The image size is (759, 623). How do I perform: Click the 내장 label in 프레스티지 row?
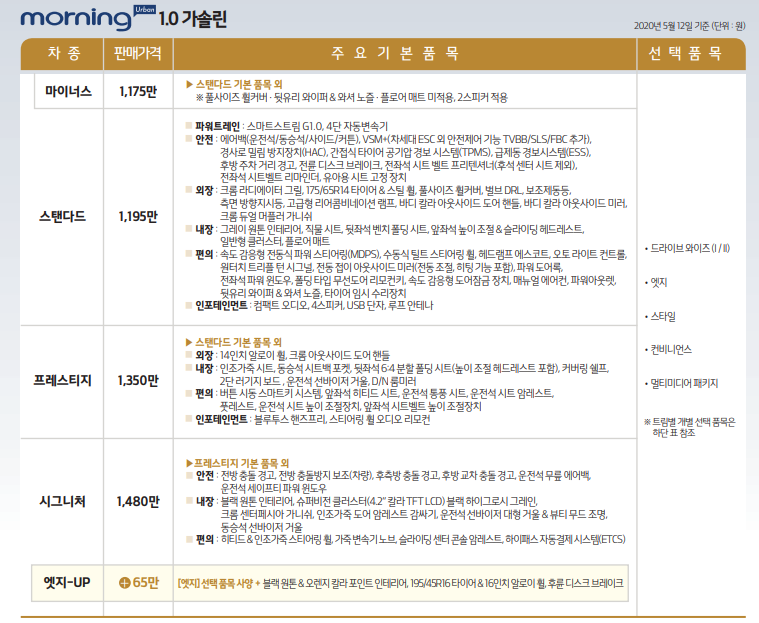tap(204, 368)
